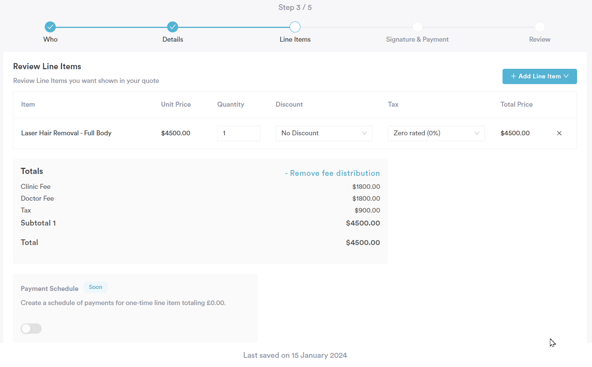Select Laser Hair Removal - Full Body item name
Viewport: 592px width, 367px height.
[66, 133]
